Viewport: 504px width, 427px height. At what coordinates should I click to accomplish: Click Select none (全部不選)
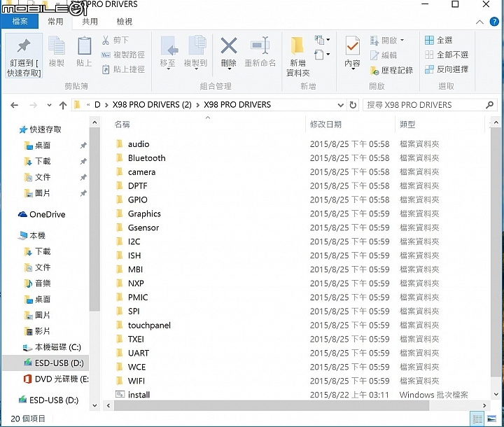click(447, 55)
